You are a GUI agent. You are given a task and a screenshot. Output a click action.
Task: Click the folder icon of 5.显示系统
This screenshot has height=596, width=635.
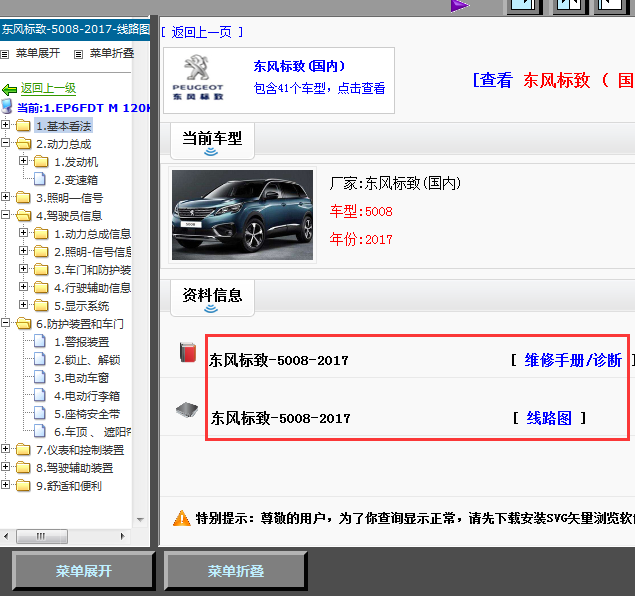tap(41, 305)
